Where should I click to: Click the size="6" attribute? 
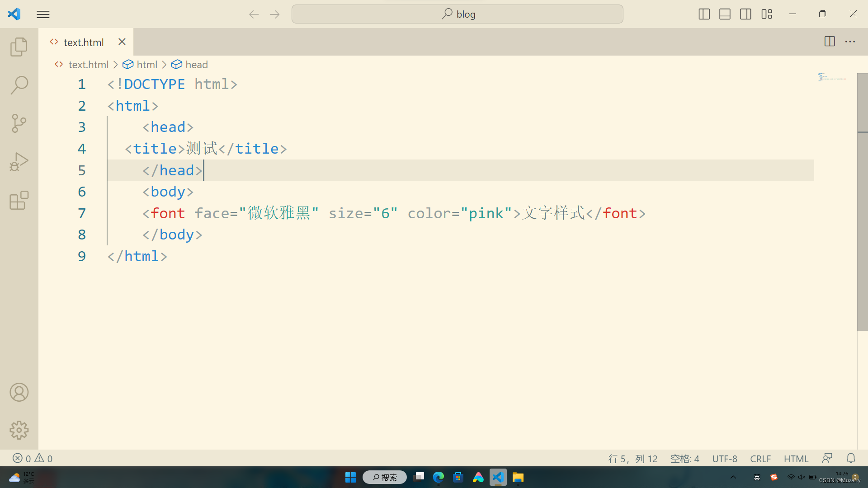tap(363, 213)
